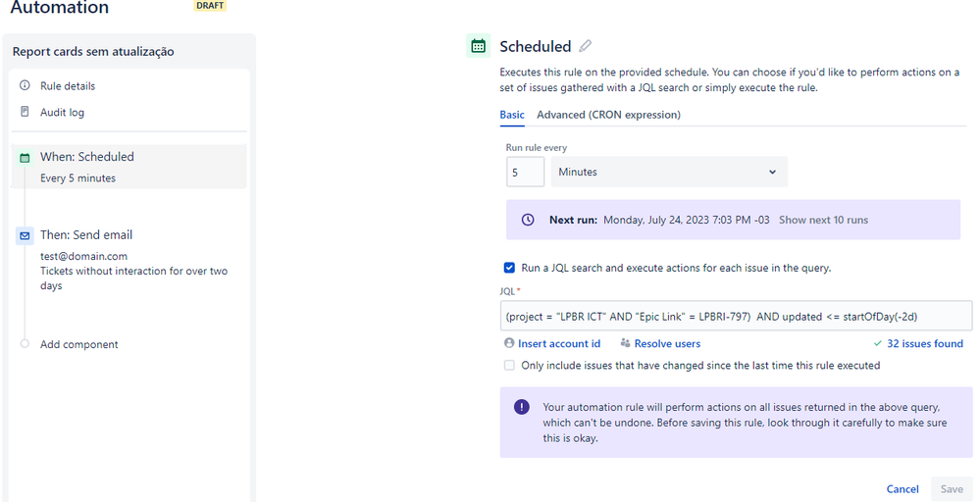
Task: Expand Show next 10 runs
Action: [823, 220]
